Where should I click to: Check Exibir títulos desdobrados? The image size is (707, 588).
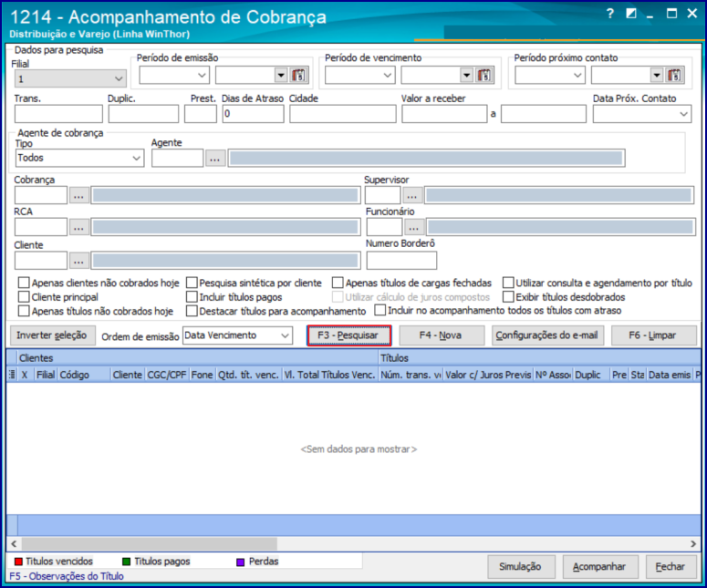pos(508,297)
